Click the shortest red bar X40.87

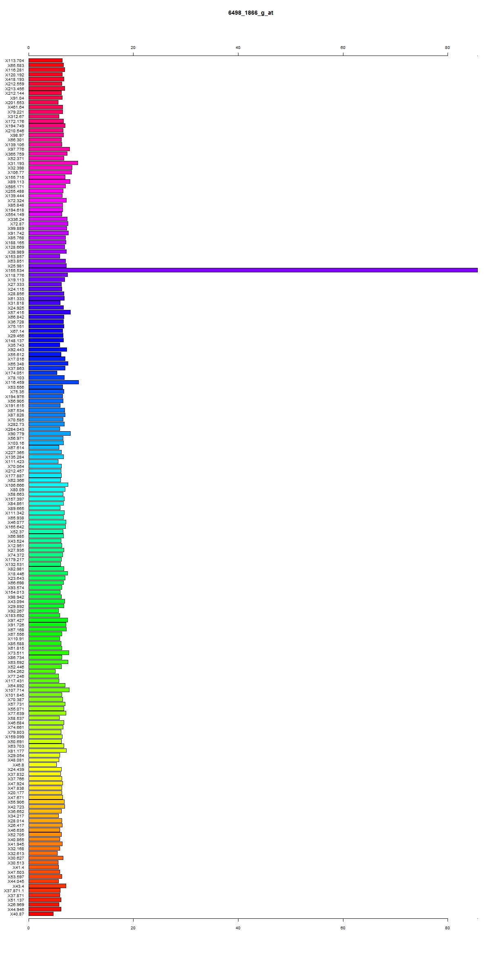coord(41,913)
